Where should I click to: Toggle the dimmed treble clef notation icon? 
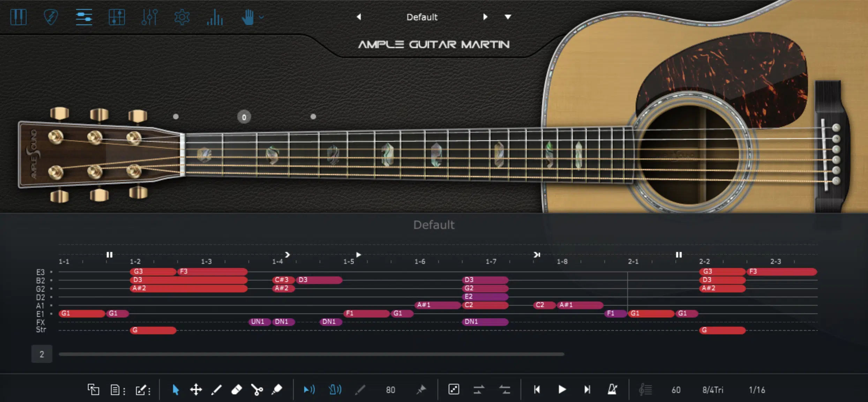[x=645, y=389]
